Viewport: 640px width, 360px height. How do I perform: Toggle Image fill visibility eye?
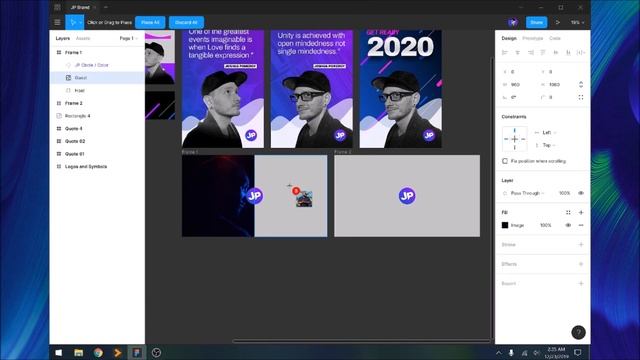[568, 225]
